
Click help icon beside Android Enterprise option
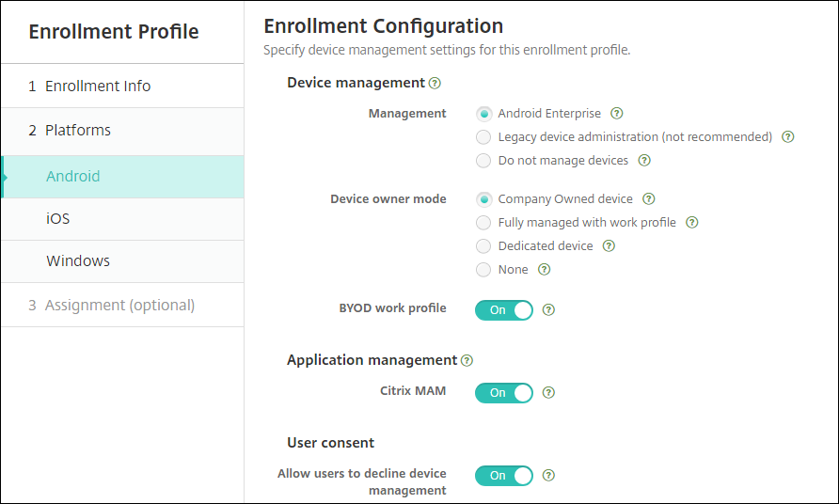click(x=617, y=114)
